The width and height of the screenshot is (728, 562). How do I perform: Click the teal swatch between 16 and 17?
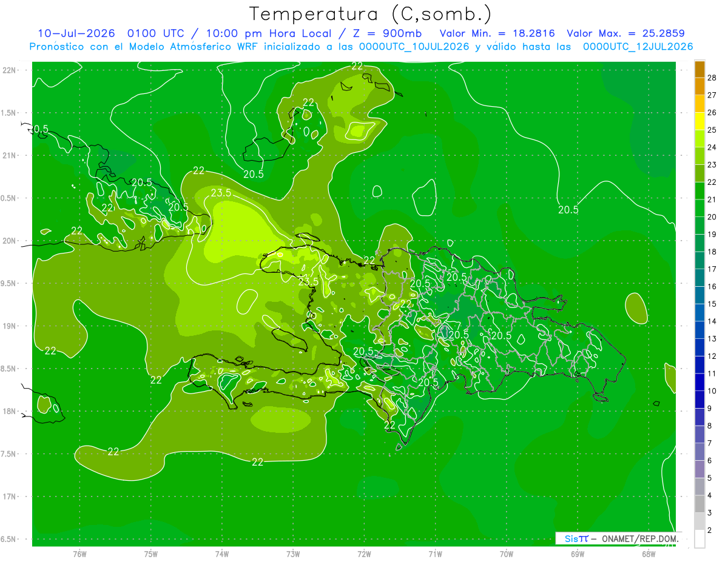[699, 278]
